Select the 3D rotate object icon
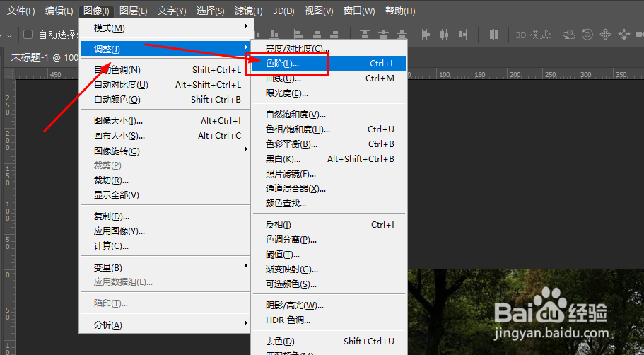The height and width of the screenshot is (355, 644). point(569,35)
